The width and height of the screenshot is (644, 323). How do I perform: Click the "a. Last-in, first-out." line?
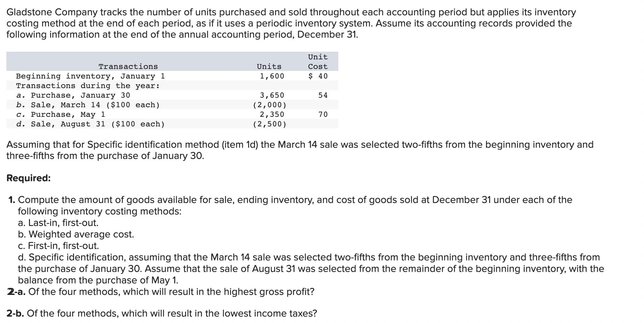(x=58, y=222)
